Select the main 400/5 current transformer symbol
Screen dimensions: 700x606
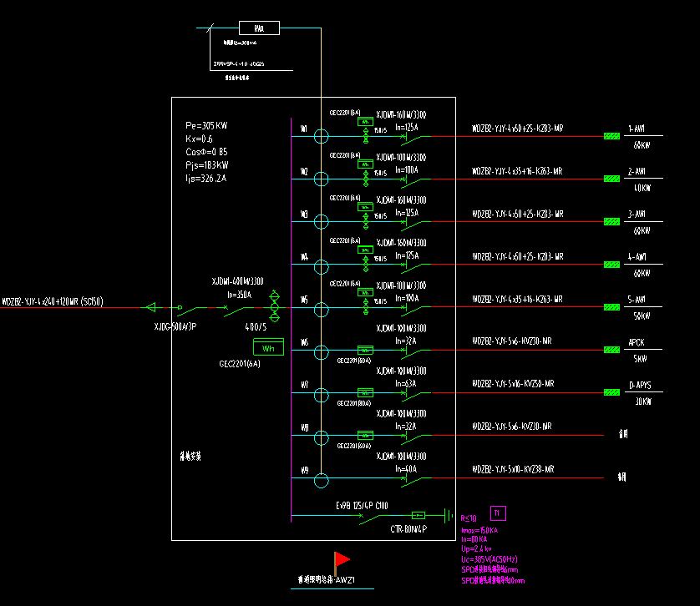click(275, 306)
